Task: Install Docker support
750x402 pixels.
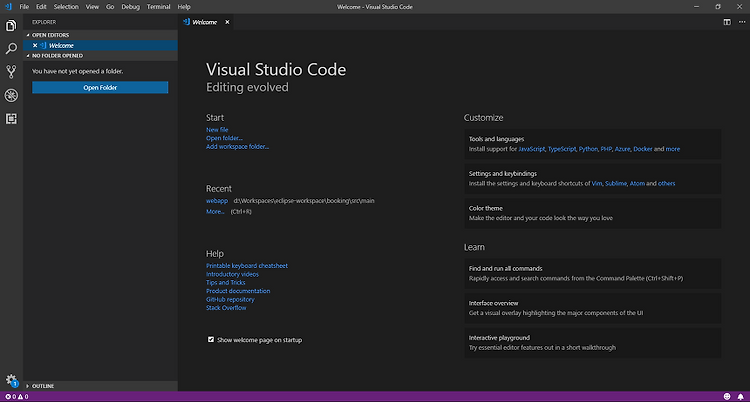Action: (x=642, y=149)
